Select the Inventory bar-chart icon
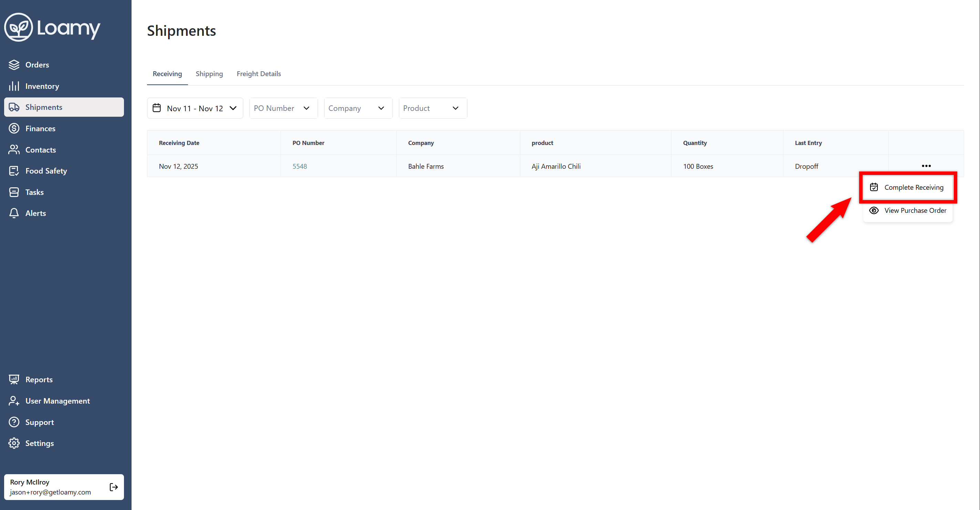Image resolution: width=980 pixels, height=510 pixels. (x=14, y=86)
